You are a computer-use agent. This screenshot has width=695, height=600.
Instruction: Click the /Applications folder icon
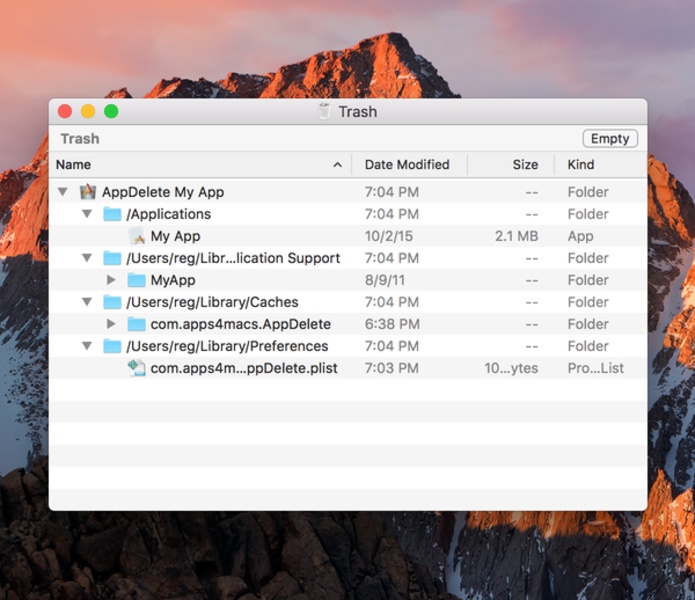(112, 214)
